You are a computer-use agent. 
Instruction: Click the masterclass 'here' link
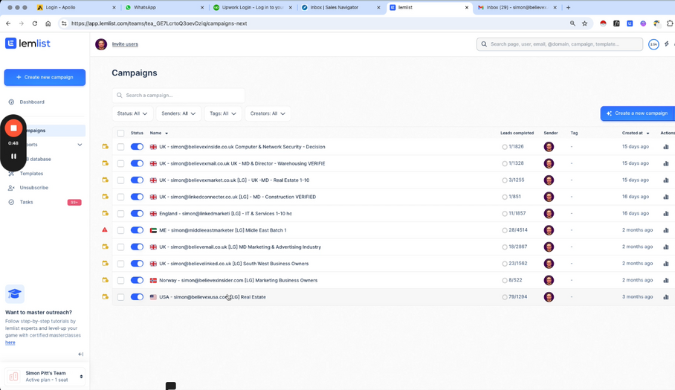[x=10, y=343]
